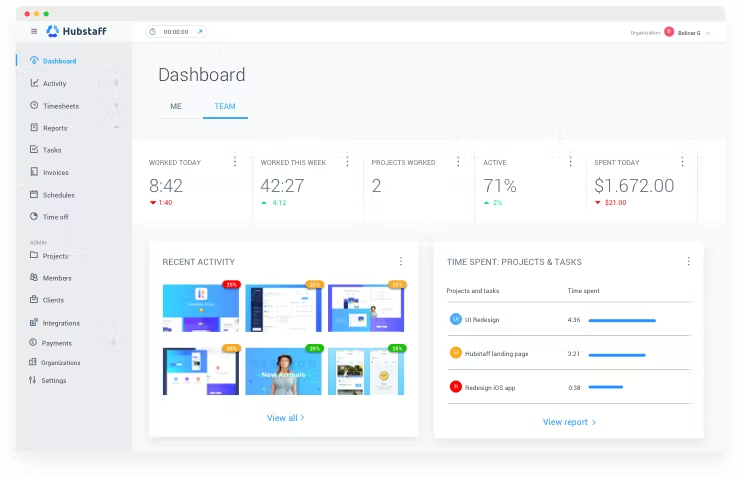Click the Members people icon
Image resolution: width=742 pixels, height=477 pixels.
pyautogui.click(x=34, y=277)
